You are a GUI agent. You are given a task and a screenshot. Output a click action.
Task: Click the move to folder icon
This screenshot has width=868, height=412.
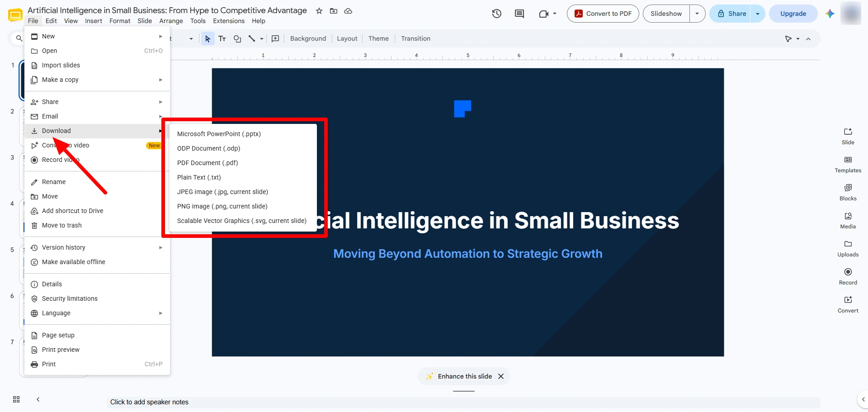tap(334, 11)
